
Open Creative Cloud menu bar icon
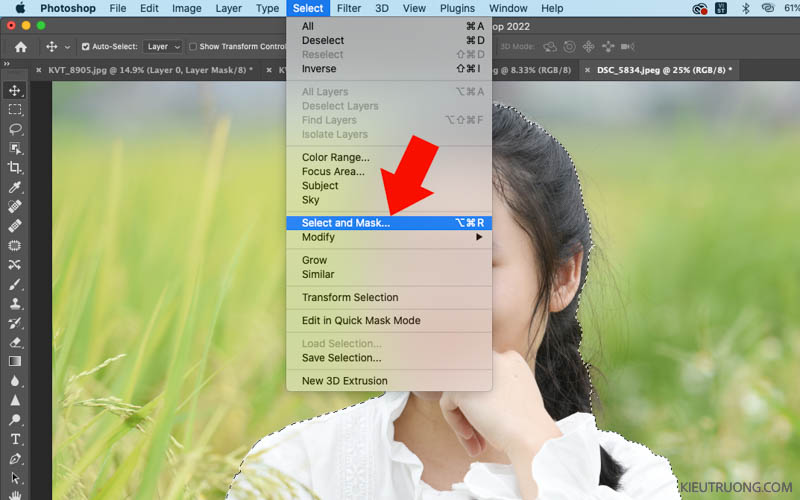tap(699, 8)
